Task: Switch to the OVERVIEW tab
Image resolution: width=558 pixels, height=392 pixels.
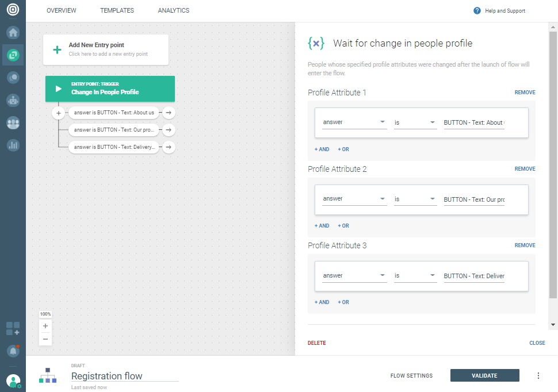Action: (x=61, y=11)
